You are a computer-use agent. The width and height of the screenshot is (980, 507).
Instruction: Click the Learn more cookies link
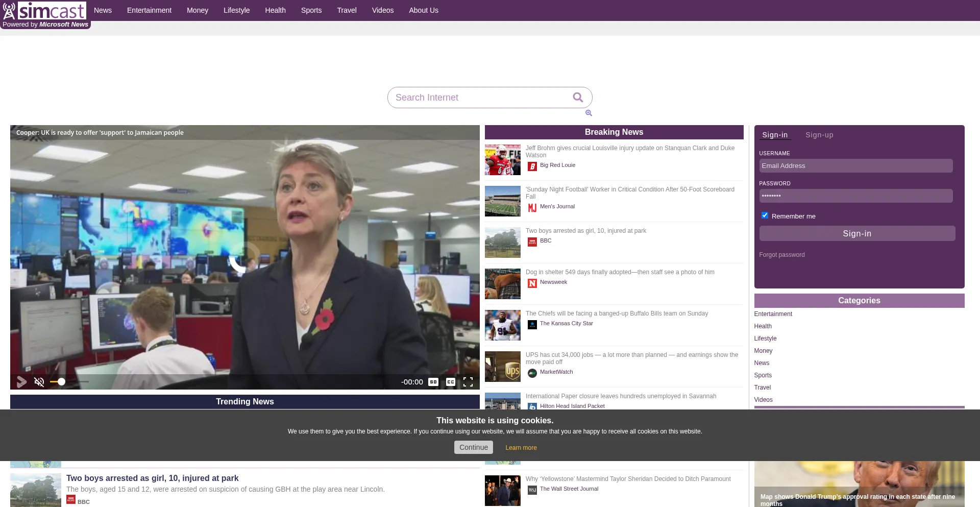(521, 448)
